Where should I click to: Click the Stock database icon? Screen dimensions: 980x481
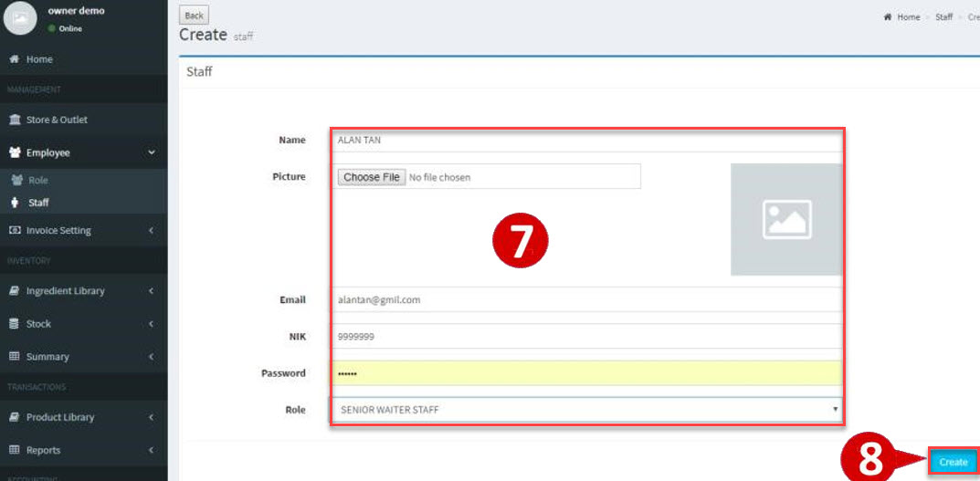(15, 324)
